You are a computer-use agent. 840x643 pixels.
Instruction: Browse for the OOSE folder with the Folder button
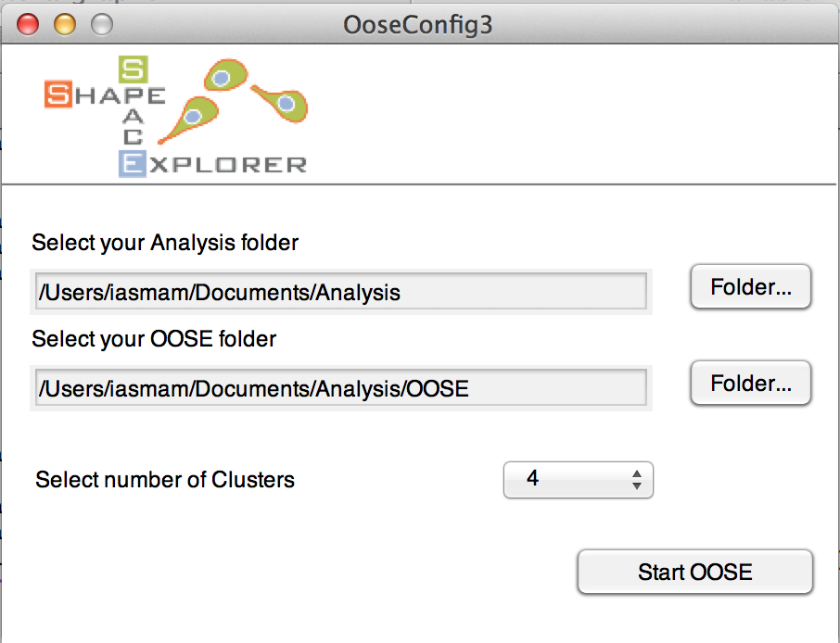click(x=751, y=383)
